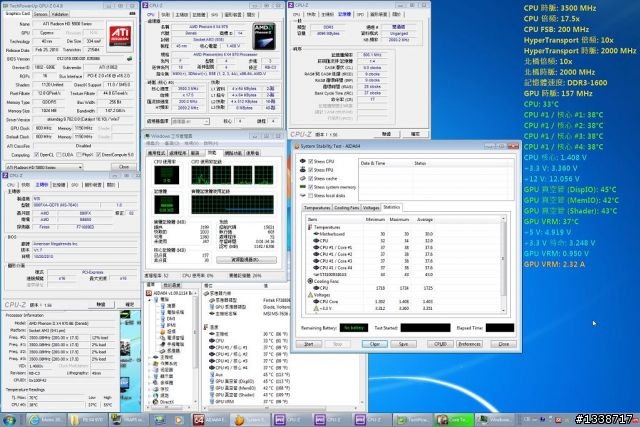Click the disk icon beside Stress local disks
This screenshot has height=427, width=640.
[303, 196]
